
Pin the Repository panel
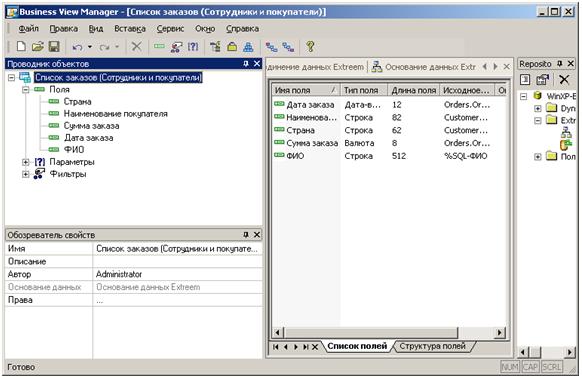pos(560,64)
